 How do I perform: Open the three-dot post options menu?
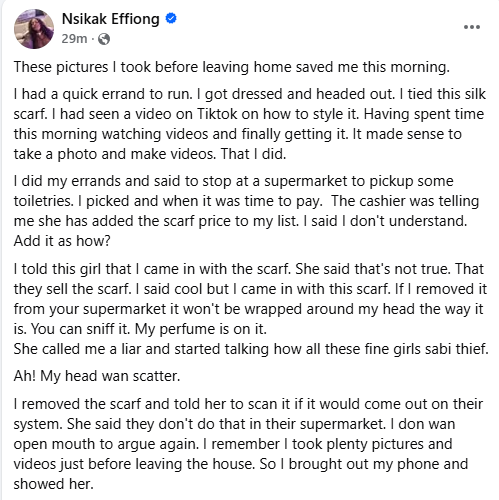472,27
